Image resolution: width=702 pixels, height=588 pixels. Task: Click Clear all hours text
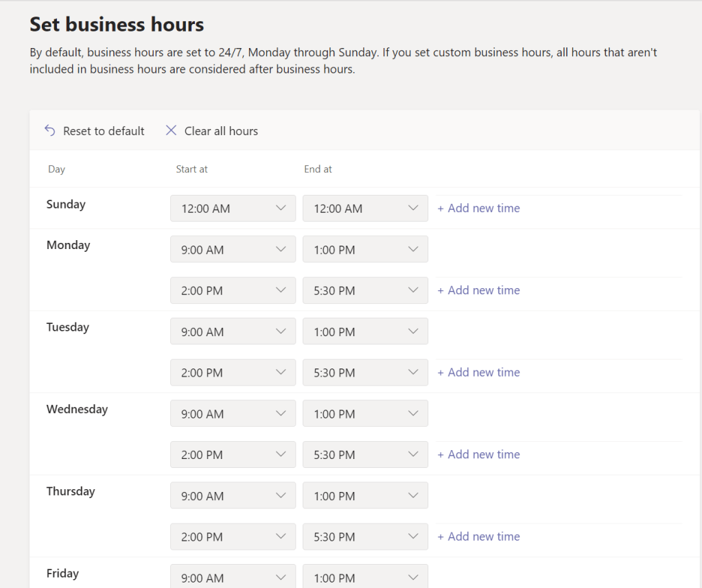coord(221,131)
